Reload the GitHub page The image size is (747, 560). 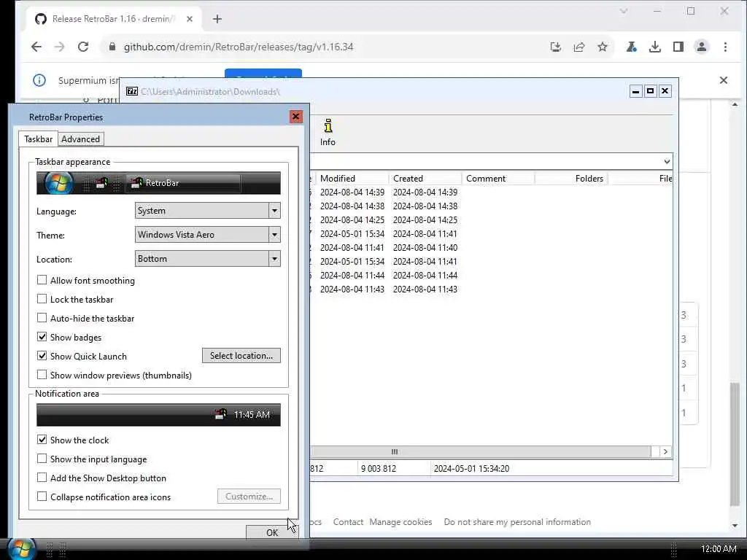point(83,47)
